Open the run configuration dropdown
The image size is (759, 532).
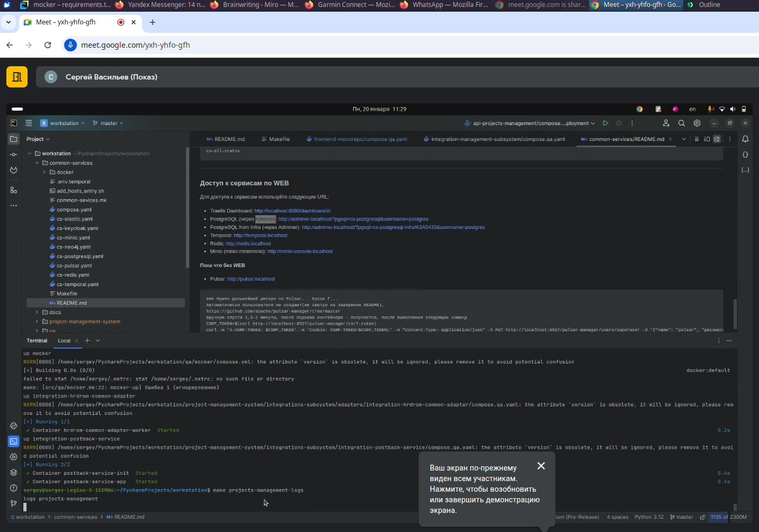click(530, 123)
